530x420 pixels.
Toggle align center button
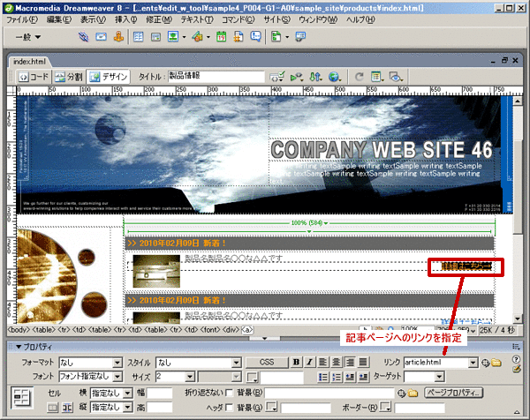pos(336,363)
